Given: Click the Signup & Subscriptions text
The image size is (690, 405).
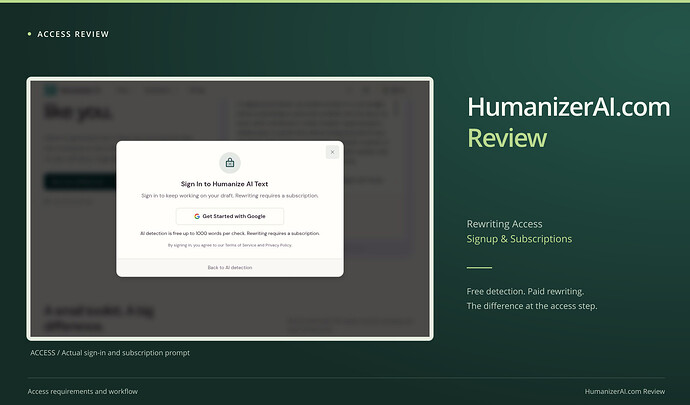Looking at the screenshot, I should coord(519,239).
